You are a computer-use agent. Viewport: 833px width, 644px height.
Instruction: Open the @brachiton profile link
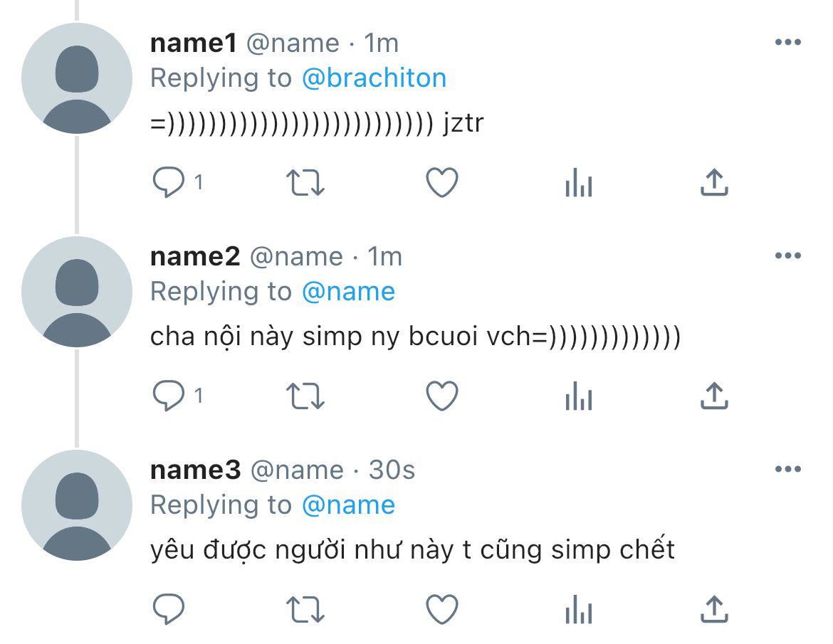click(374, 78)
